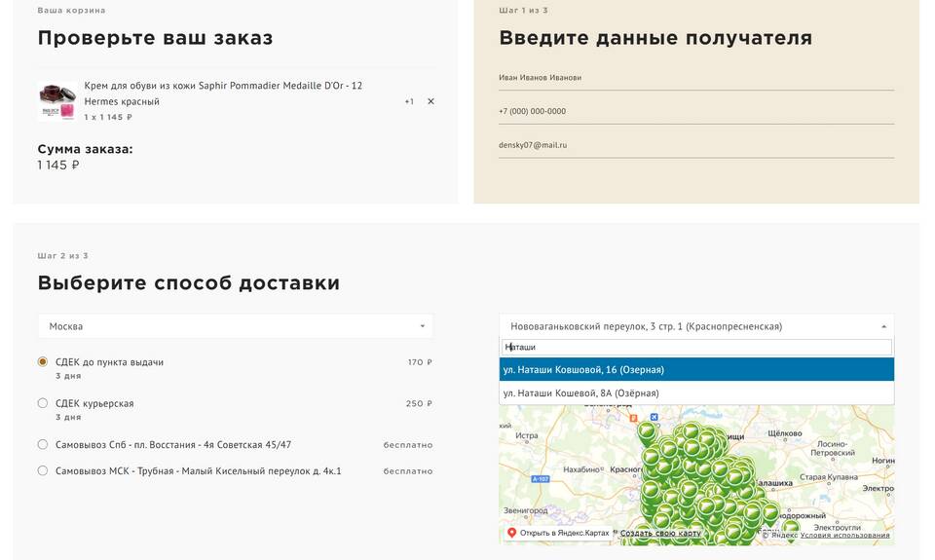
Task: Click the +1 quantity button
Action: click(x=409, y=101)
